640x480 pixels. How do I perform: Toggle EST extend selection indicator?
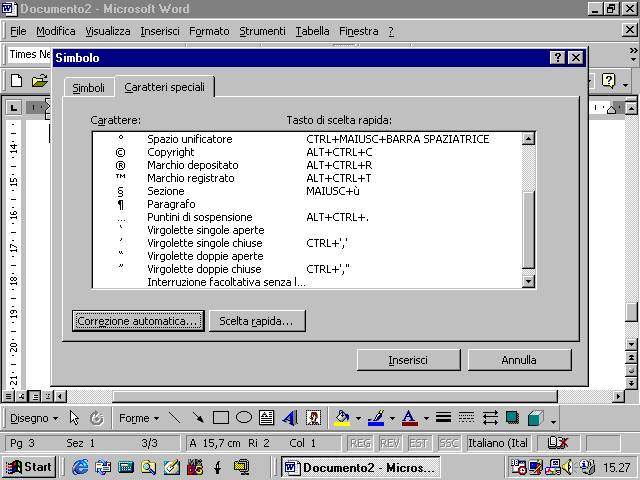(419, 443)
